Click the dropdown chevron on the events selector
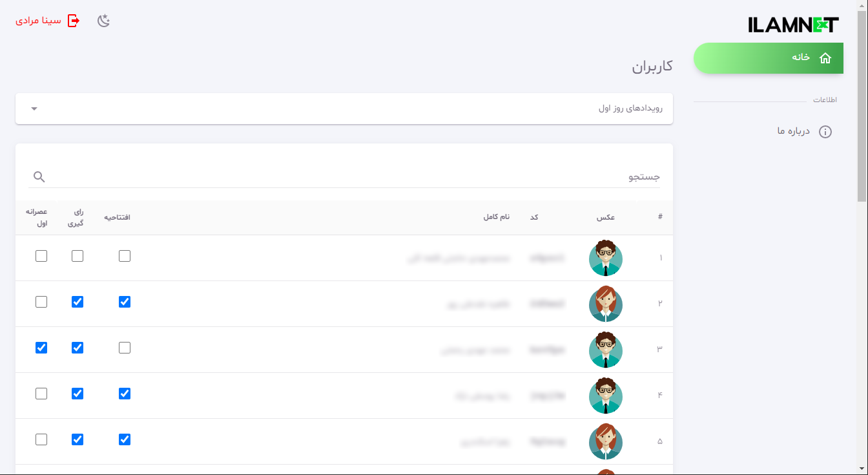 click(34, 109)
